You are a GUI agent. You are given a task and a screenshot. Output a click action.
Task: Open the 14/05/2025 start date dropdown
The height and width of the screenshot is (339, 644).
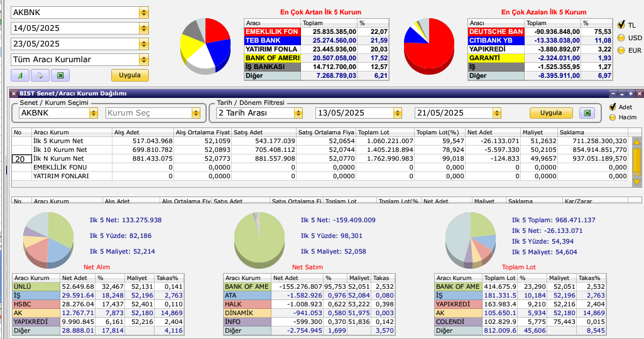coord(143,28)
